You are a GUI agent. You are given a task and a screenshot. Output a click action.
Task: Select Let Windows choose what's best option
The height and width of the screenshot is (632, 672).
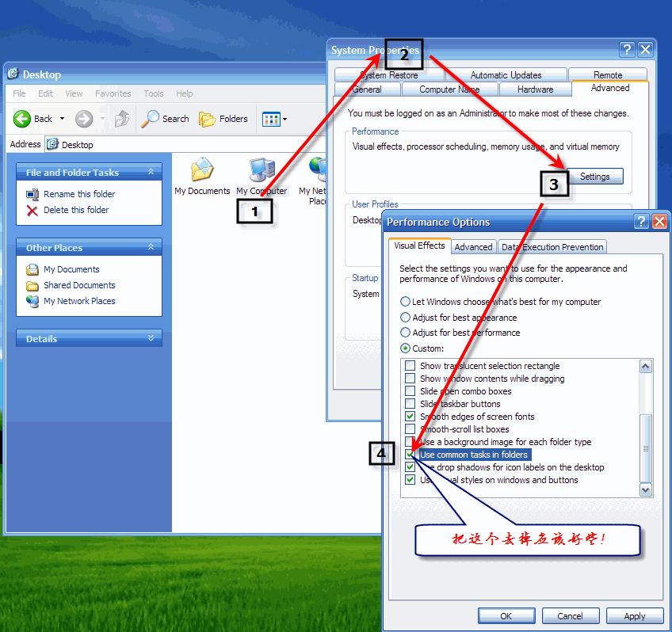pos(405,302)
